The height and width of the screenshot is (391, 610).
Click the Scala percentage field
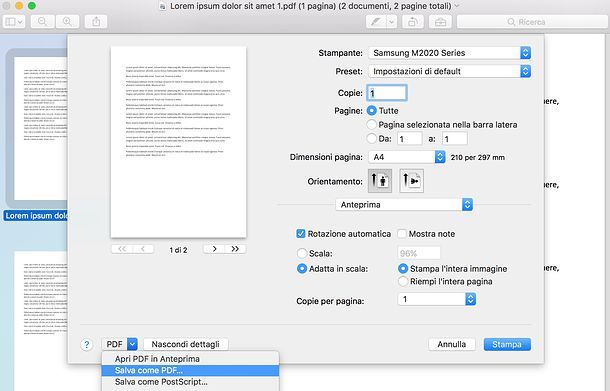[419, 253]
